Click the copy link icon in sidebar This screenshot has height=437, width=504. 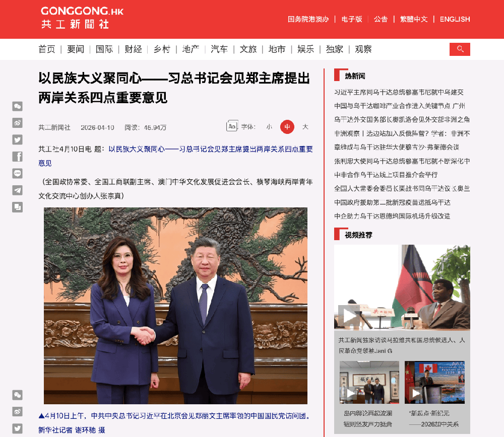[x=18, y=207]
